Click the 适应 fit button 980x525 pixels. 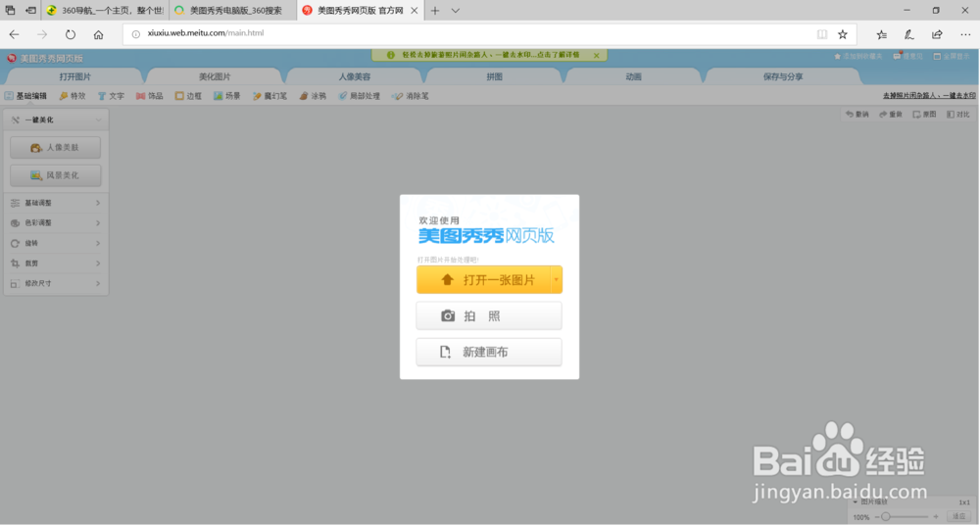[x=958, y=516]
